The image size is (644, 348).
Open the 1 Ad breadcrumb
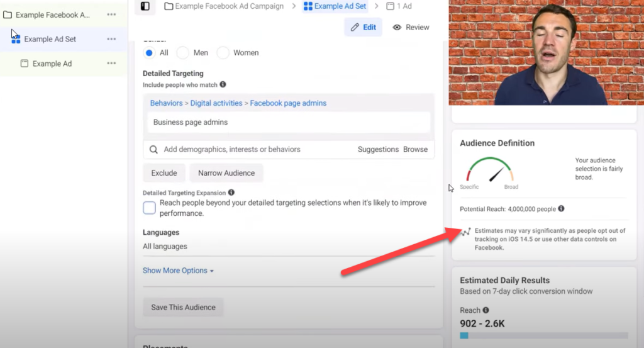click(399, 6)
